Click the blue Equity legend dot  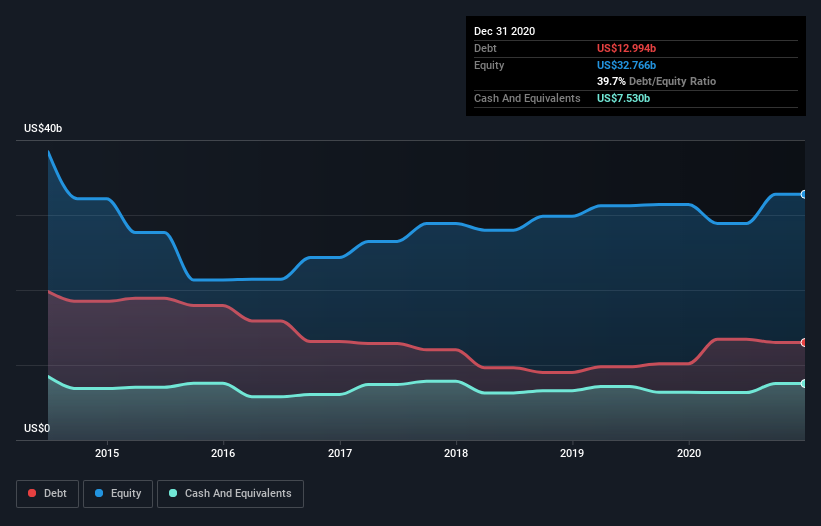pyautogui.click(x=99, y=493)
